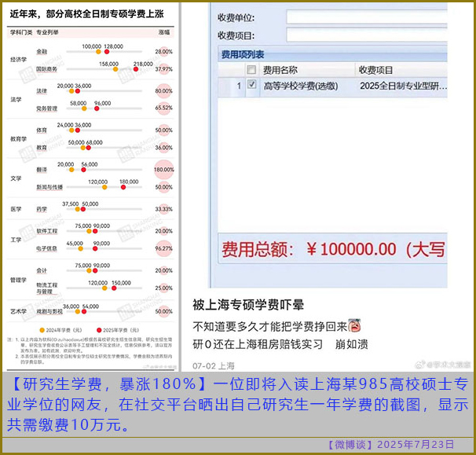This screenshot has height=455, width=476.
Task: Click the post title 被上海专硕学费吓晕
Action: click(248, 305)
